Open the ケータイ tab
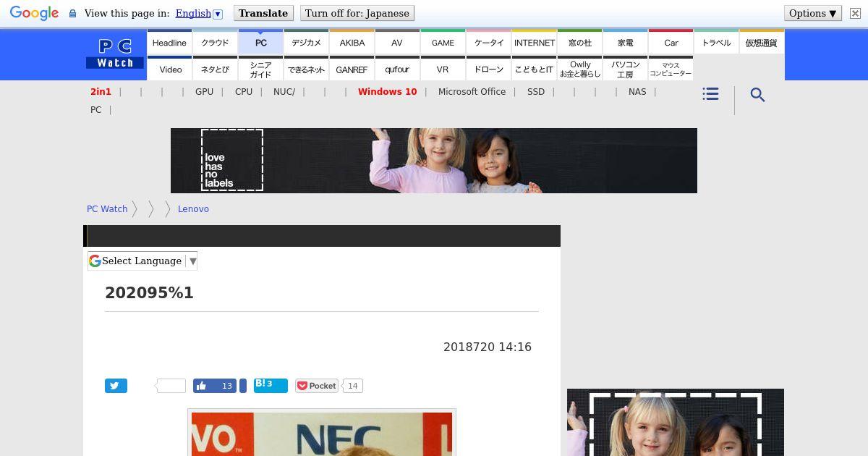This screenshot has height=456, width=868. (489, 42)
